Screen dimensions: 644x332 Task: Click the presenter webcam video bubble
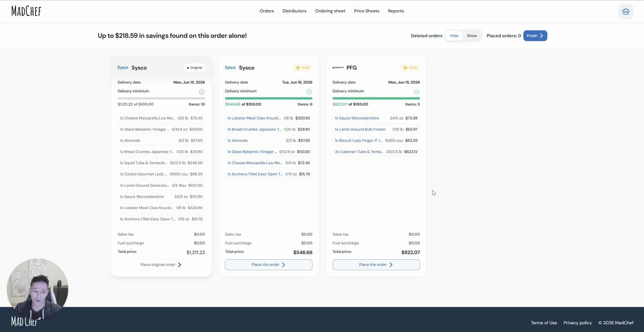tap(37, 289)
